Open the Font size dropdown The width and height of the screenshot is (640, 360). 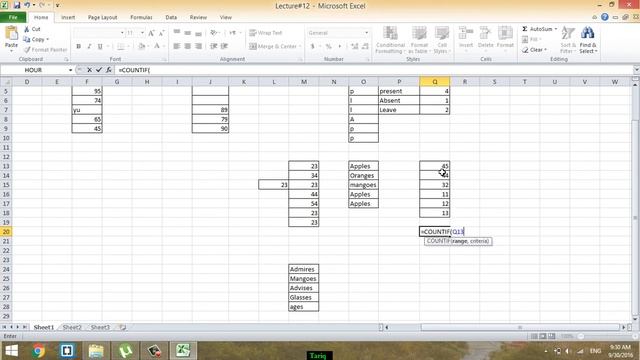point(142,33)
